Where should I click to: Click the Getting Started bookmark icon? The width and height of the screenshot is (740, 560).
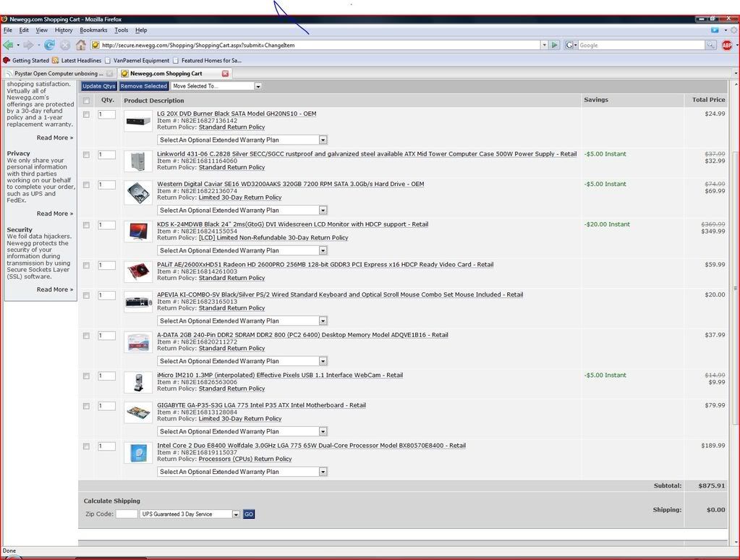6,61
